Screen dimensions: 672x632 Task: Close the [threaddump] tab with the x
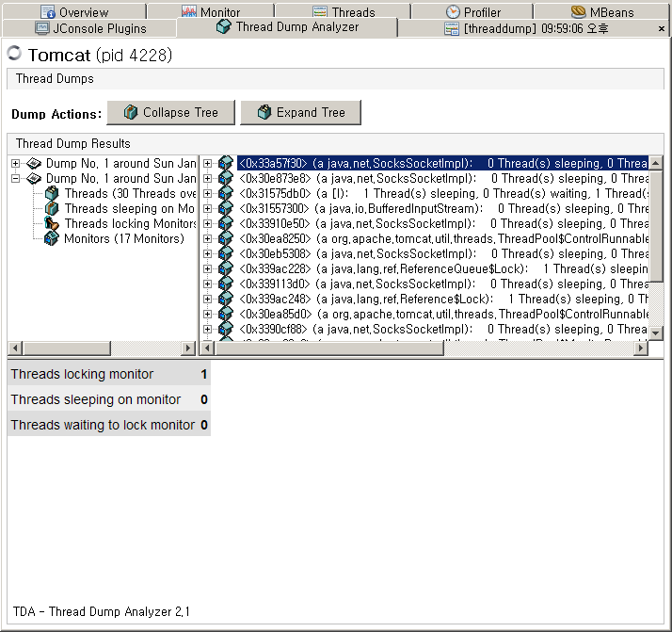pyautogui.click(x=662, y=28)
